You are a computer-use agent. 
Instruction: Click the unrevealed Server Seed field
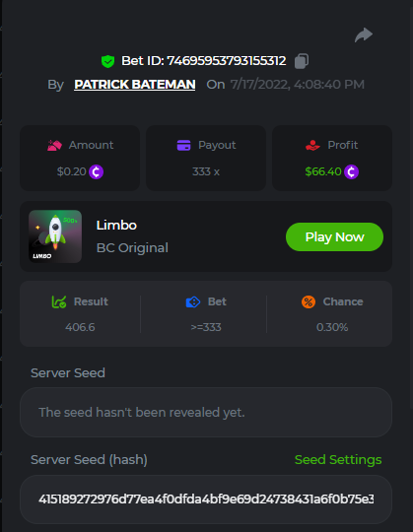click(206, 412)
